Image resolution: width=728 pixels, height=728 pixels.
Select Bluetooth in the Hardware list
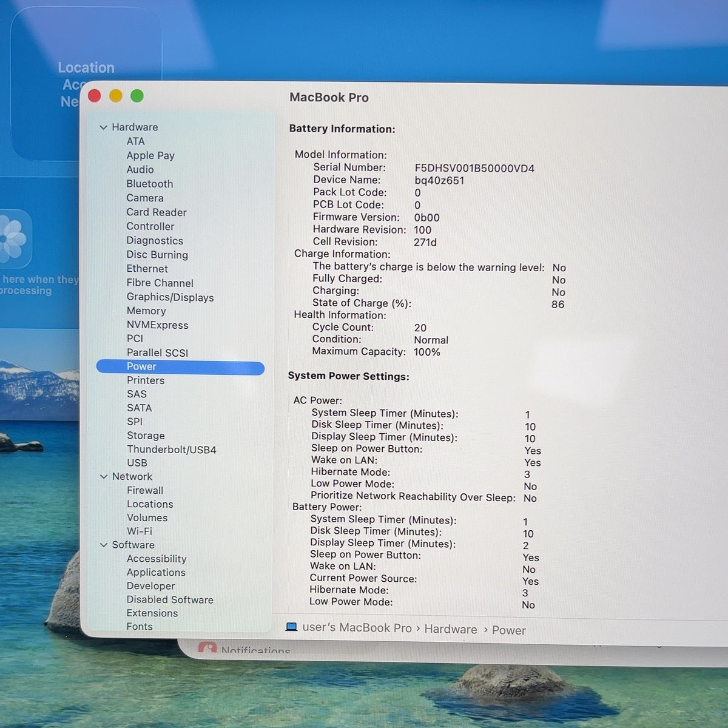pyautogui.click(x=150, y=184)
